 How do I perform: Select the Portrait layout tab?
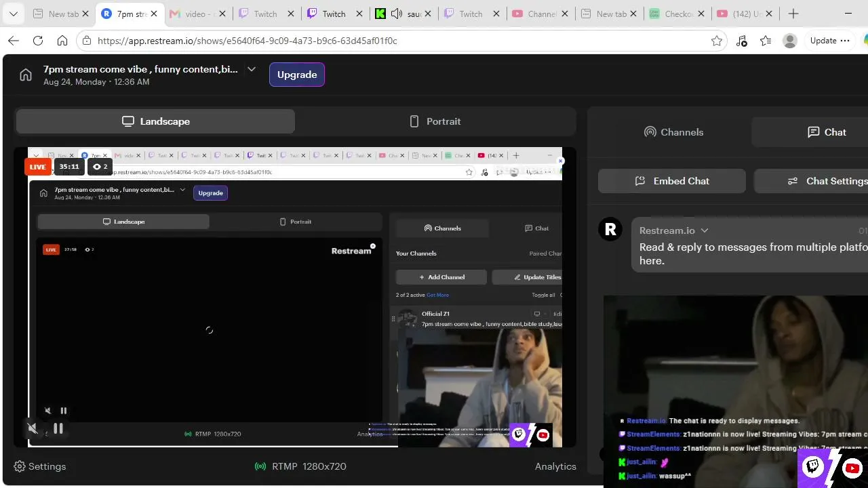coord(435,121)
